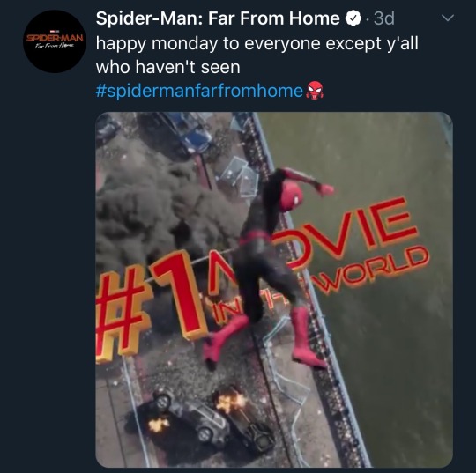The width and height of the screenshot is (476, 473).
Task: Click the 'who haven't seen' text line
Action: tap(167, 67)
